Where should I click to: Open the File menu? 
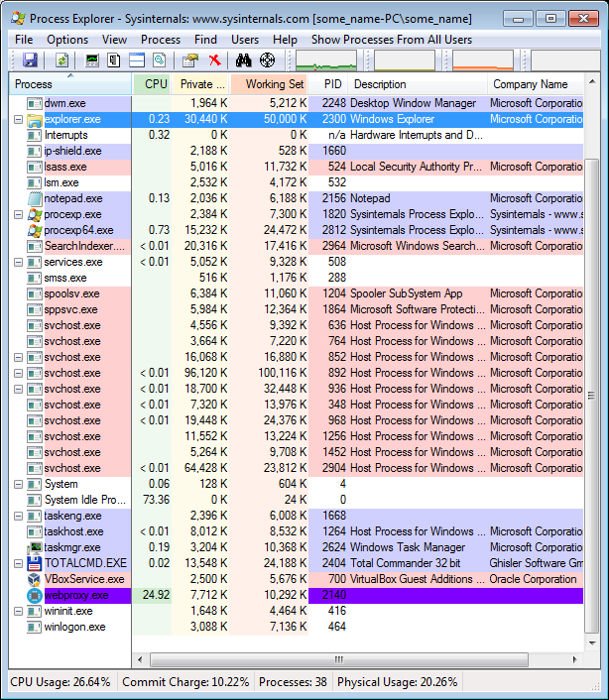pyautogui.click(x=24, y=40)
